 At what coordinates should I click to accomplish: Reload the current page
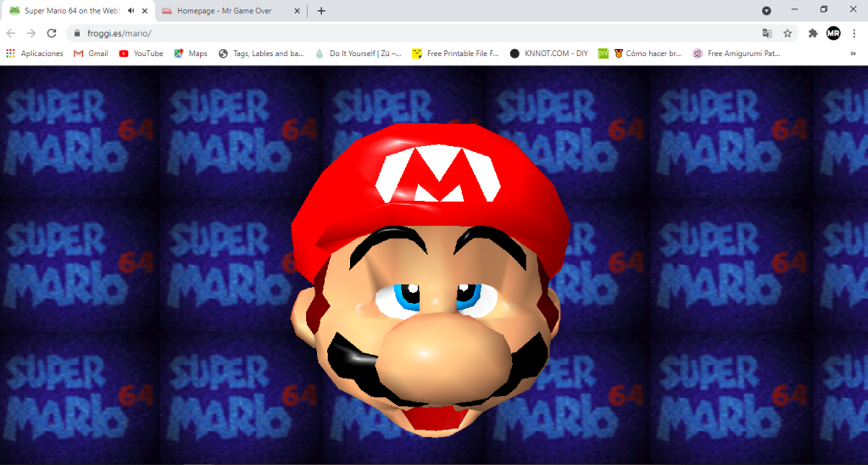coord(52,33)
